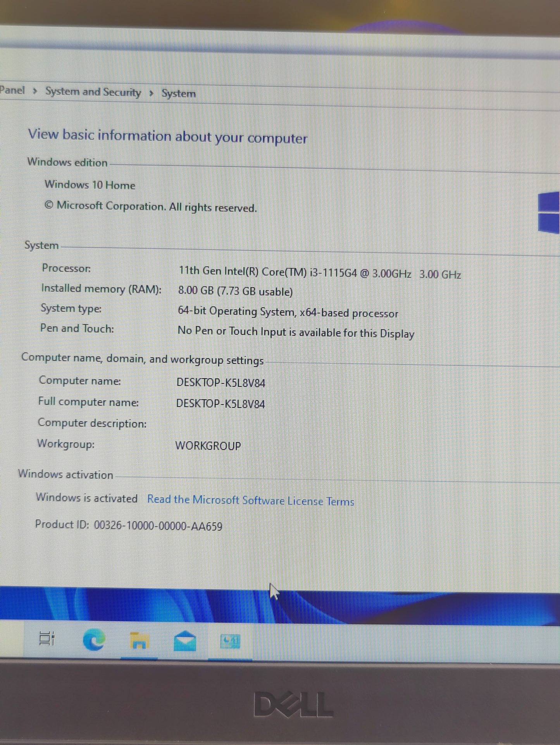This screenshot has height=745, width=560.
Task: Read the Microsoft Software License Terms link
Action: 250,500
